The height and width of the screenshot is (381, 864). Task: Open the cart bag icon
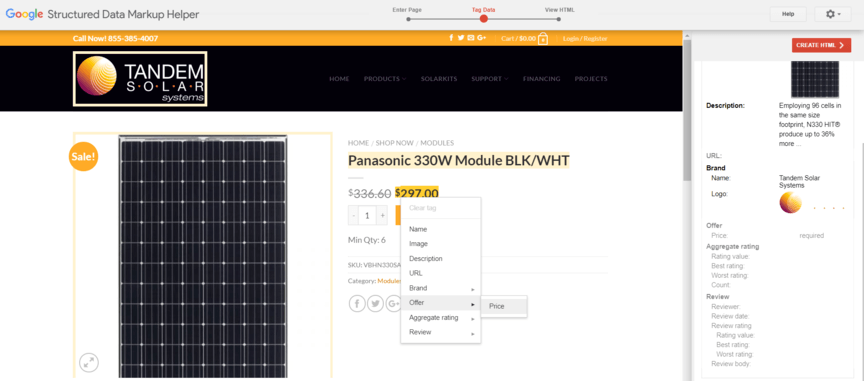point(543,39)
